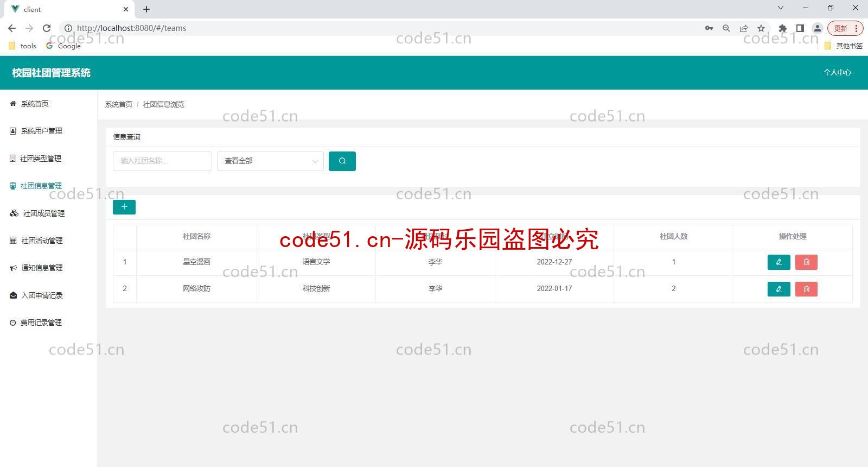Click the 语言文学 cell
This screenshot has width=868, height=467.
point(316,262)
